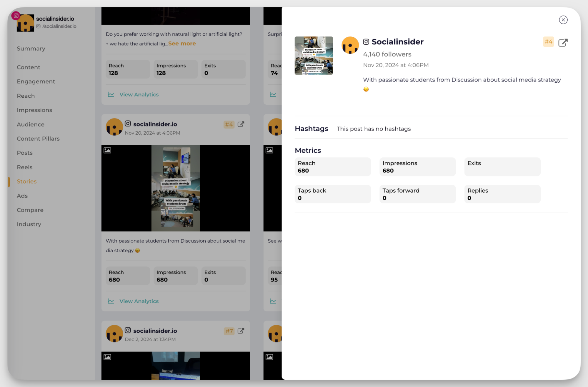Select the Impressions sidebar item
588x387 pixels.
(34, 110)
